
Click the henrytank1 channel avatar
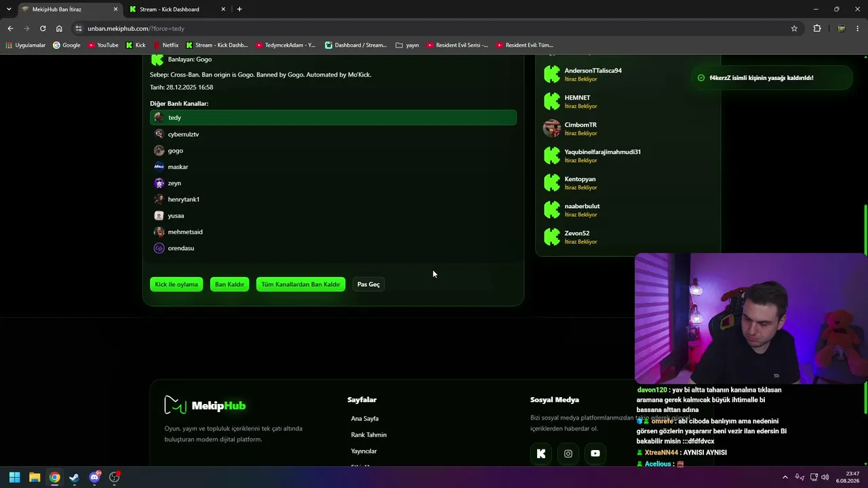tap(159, 199)
